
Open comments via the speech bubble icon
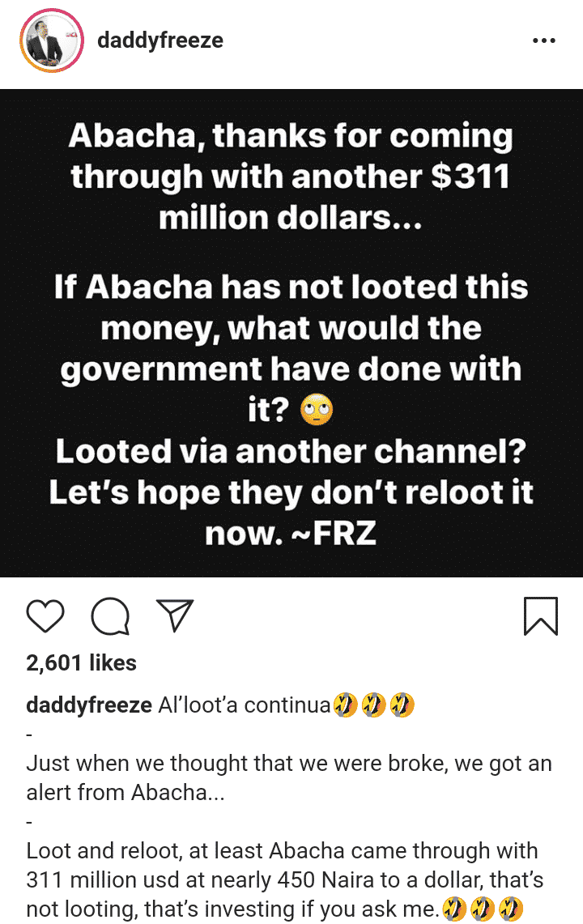click(x=110, y=616)
